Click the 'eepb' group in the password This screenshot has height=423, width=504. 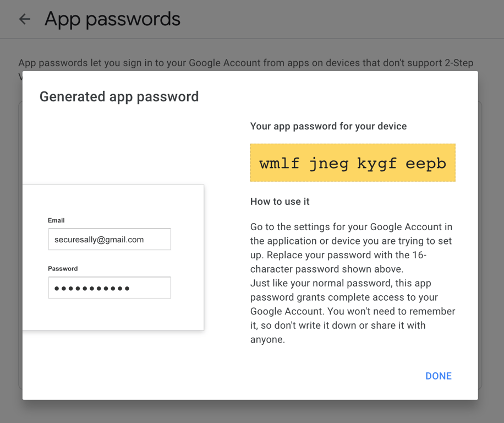pos(426,164)
